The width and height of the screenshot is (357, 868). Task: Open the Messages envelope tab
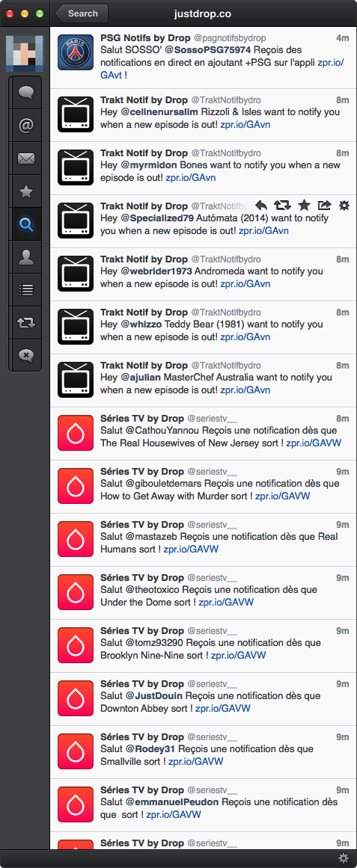pyautogui.click(x=25, y=159)
